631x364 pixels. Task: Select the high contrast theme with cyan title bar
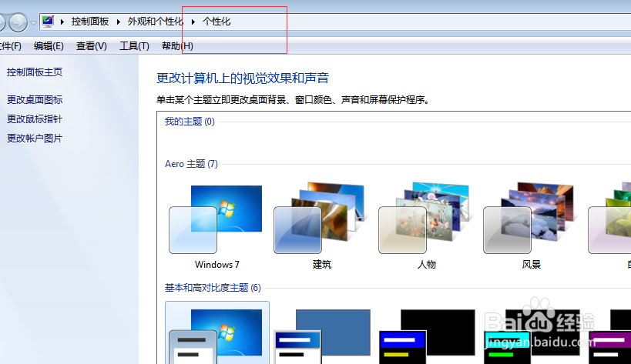coord(531,336)
